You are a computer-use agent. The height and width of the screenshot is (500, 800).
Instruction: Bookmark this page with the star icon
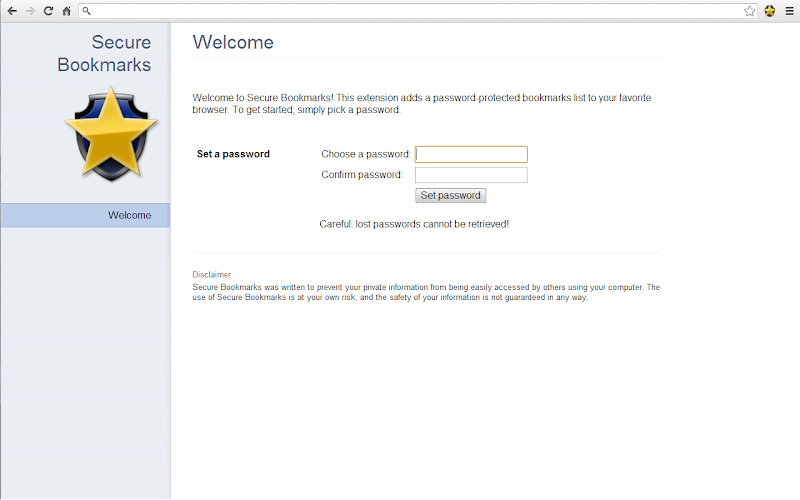coord(749,11)
